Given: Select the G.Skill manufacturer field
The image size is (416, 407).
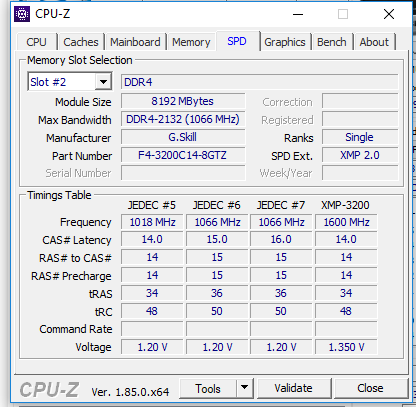Looking at the screenshot, I should point(183,137).
